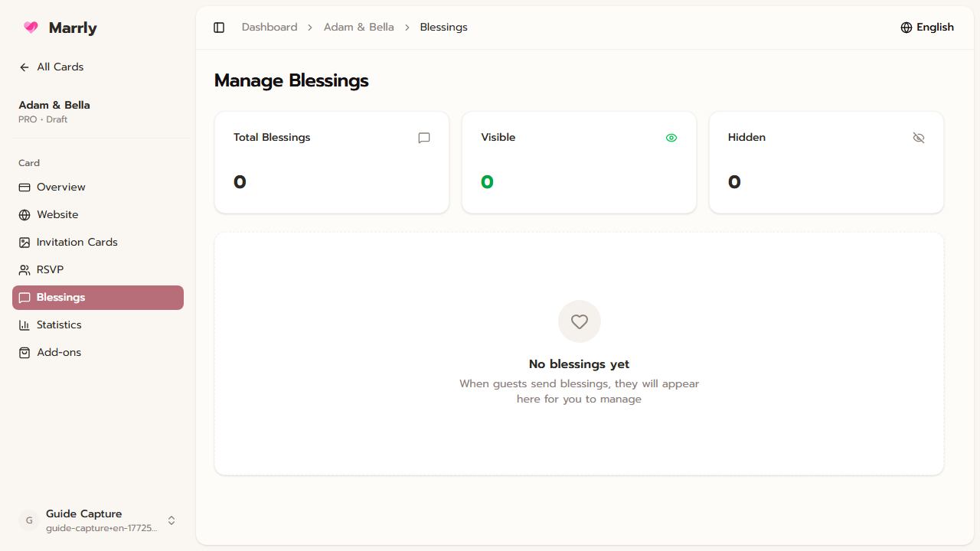
Task: Click the crossed-eye icon on the Hidden card
Action: (x=919, y=138)
